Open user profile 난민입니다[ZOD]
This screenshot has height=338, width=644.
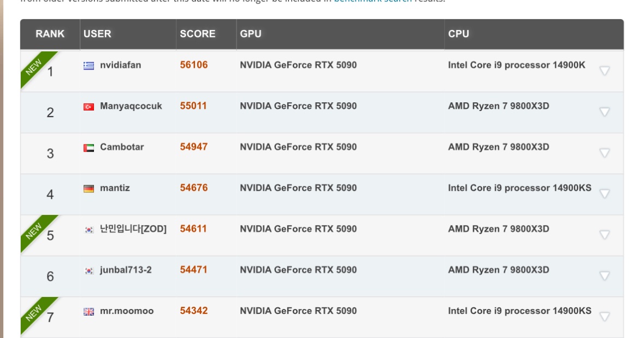tap(133, 229)
